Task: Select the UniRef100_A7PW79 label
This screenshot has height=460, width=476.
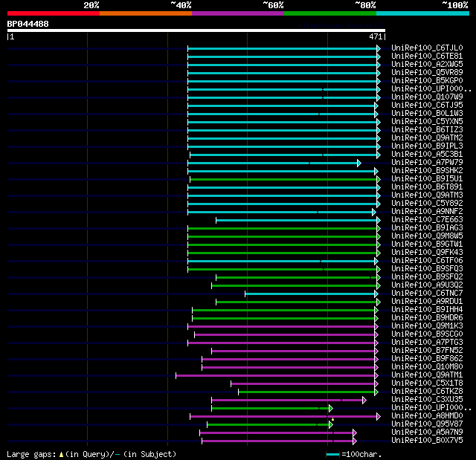Action: pos(427,163)
